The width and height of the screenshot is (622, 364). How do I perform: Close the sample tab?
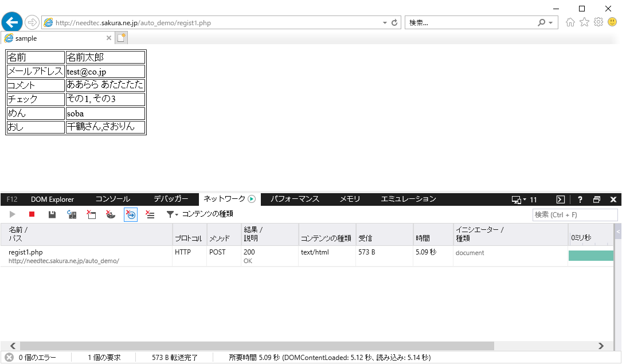(x=109, y=38)
